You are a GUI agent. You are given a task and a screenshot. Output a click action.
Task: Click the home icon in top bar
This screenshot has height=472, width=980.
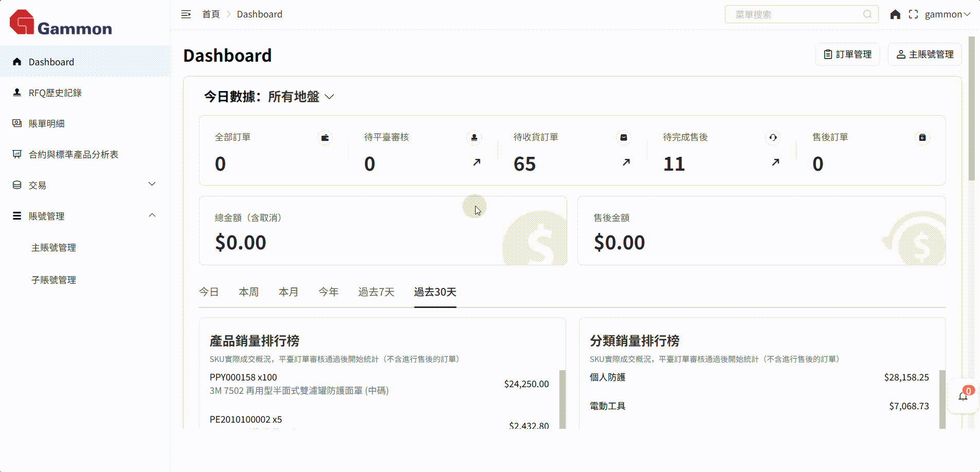895,14
